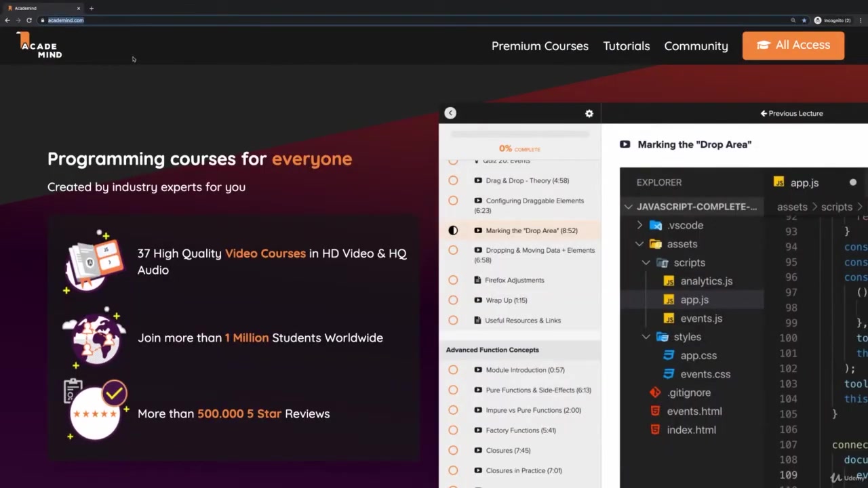Collapse the styles folder
868x488 pixels.
click(x=646, y=337)
